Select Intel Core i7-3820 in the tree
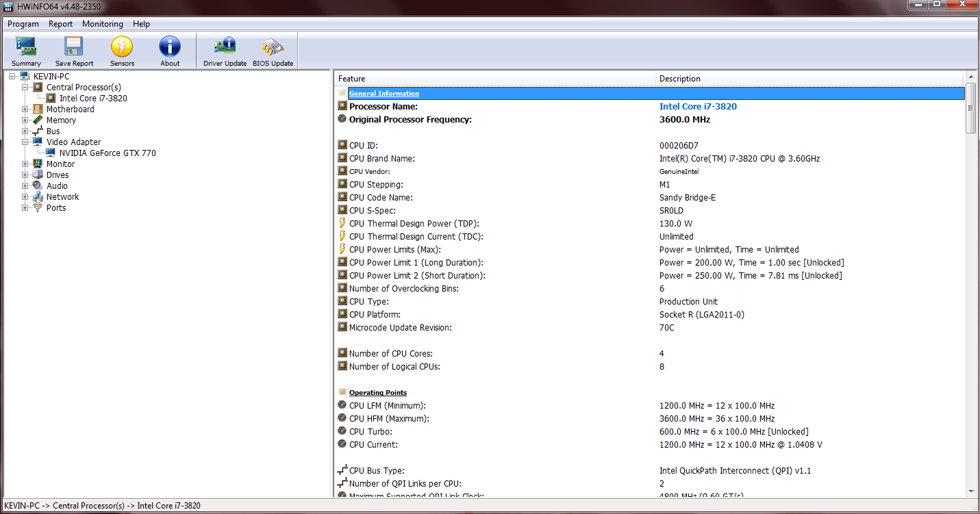This screenshot has height=514, width=980. pos(93,98)
